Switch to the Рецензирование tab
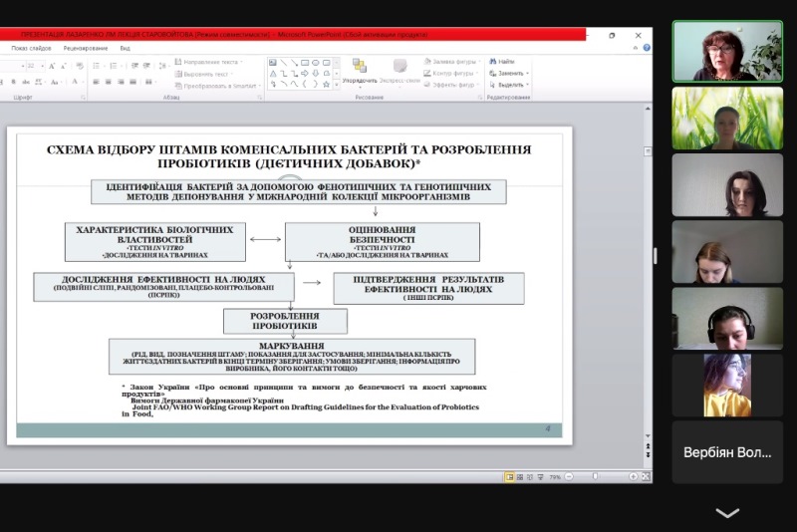Viewport: 797px width, 532px height. coord(85,48)
